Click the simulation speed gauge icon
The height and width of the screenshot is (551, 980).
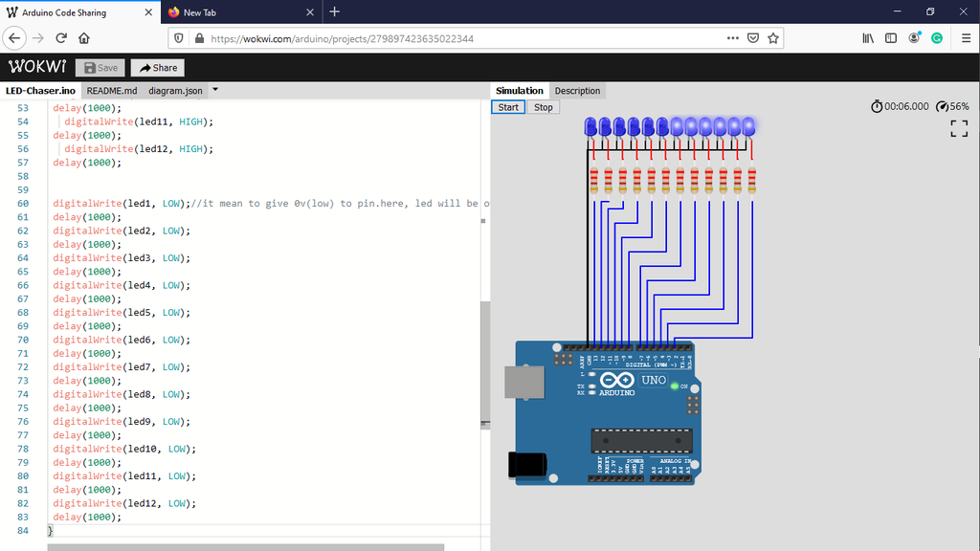point(942,106)
